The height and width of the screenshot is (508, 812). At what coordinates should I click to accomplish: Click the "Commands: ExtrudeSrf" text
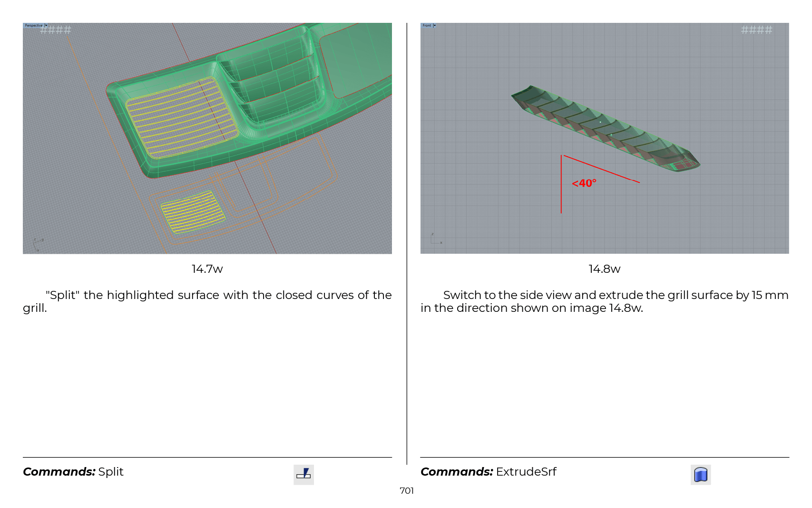coord(488,472)
